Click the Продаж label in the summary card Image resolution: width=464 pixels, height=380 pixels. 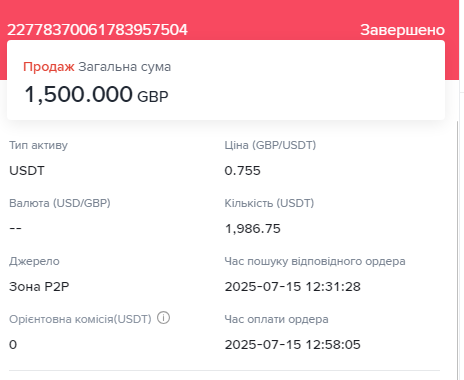pyautogui.click(x=49, y=67)
